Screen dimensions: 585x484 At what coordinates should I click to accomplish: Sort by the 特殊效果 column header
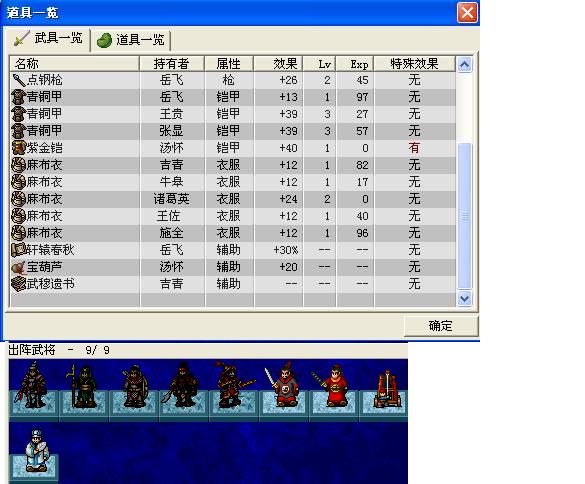pyautogui.click(x=414, y=64)
